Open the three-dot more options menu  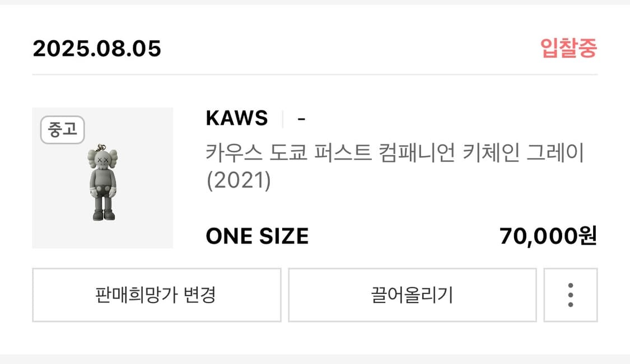(x=571, y=295)
